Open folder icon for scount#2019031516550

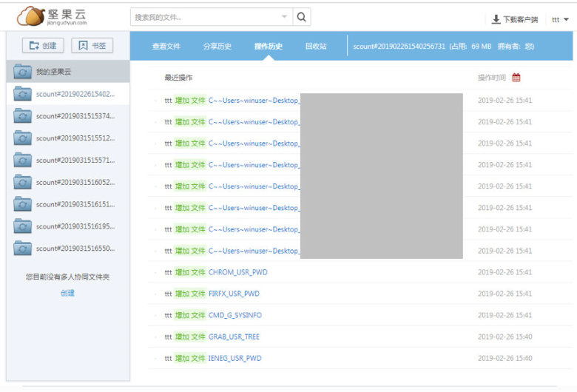point(22,249)
